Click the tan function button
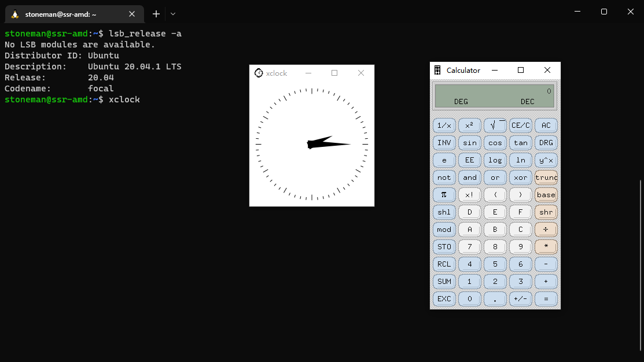 [520, 143]
